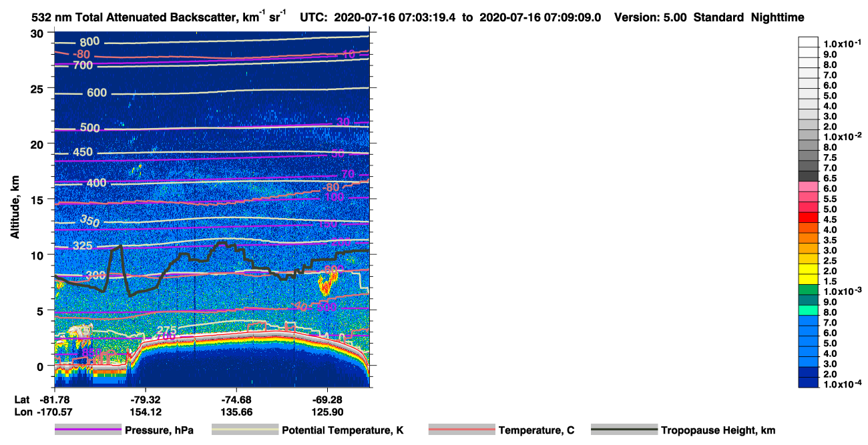Click the salmon Temperature legend line sample
Screen dimensions: 868x445
click(462, 430)
